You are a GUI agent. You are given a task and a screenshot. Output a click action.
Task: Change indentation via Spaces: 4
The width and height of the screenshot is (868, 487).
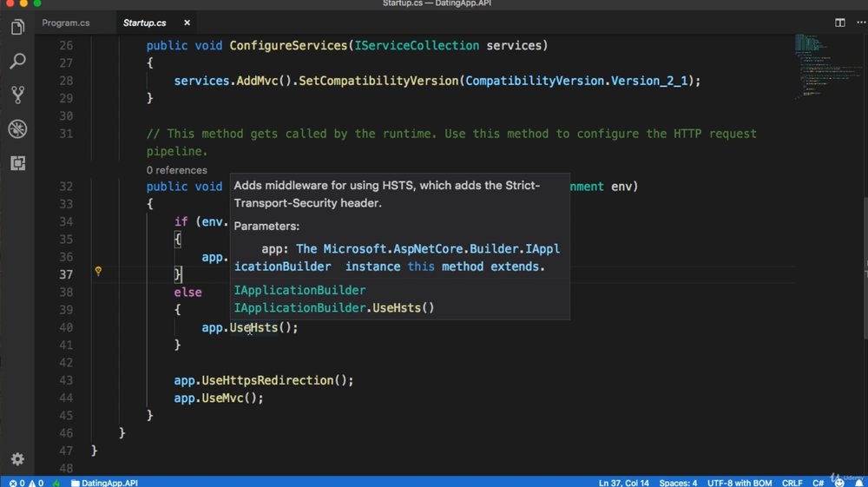click(x=678, y=483)
